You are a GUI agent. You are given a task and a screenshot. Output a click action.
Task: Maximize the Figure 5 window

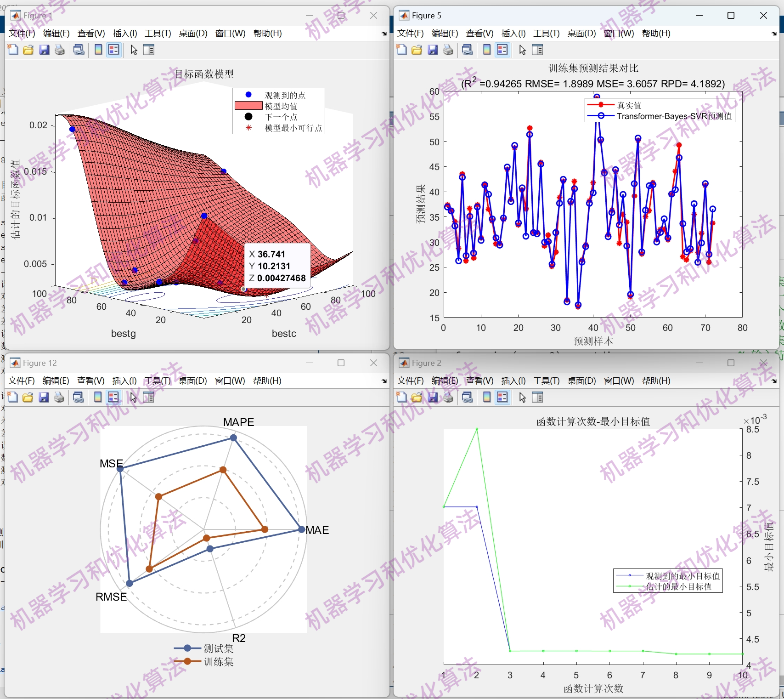click(x=731, y=16)
